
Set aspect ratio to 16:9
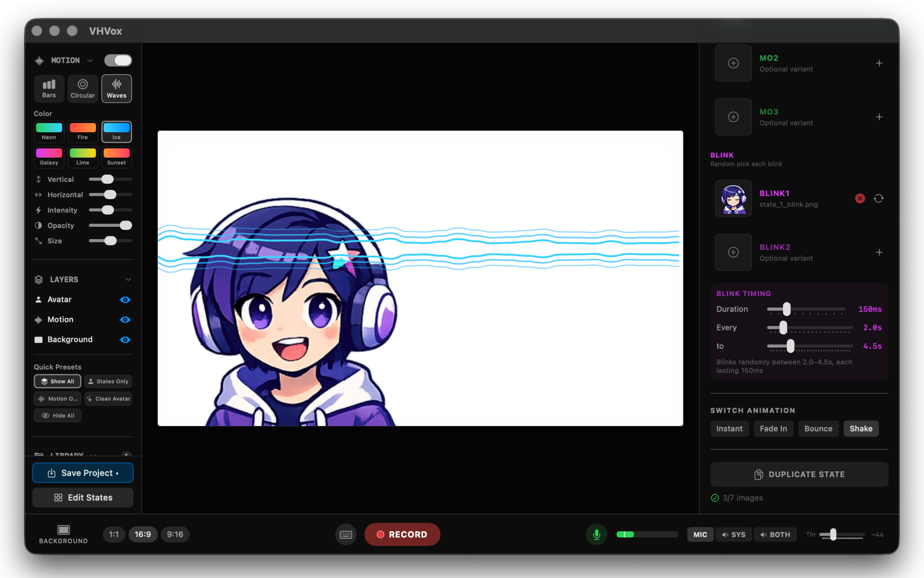tap(143, 534)
